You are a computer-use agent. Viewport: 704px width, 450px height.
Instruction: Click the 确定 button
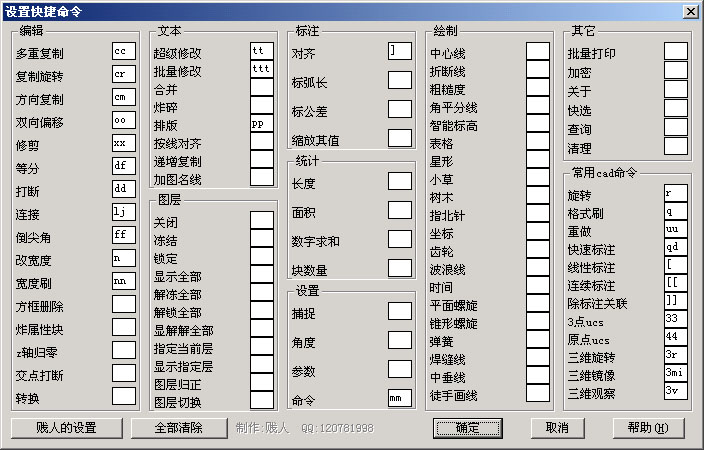[x=467, y=428]
